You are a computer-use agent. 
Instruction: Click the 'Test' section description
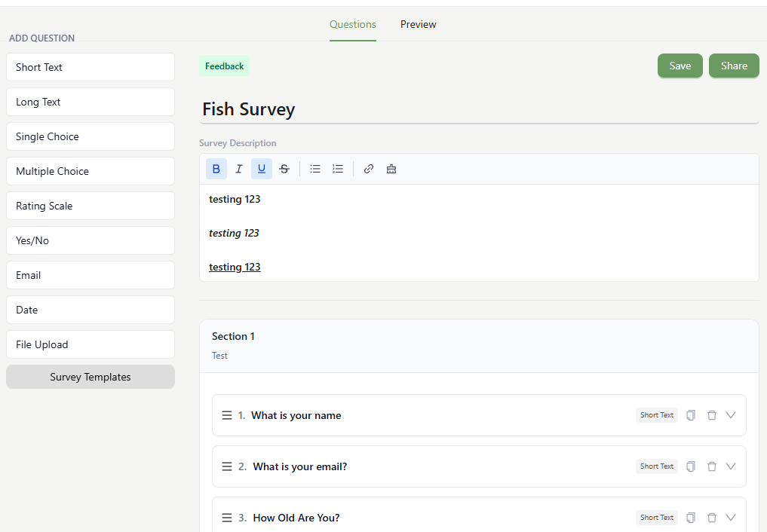[x=219, y=356]
